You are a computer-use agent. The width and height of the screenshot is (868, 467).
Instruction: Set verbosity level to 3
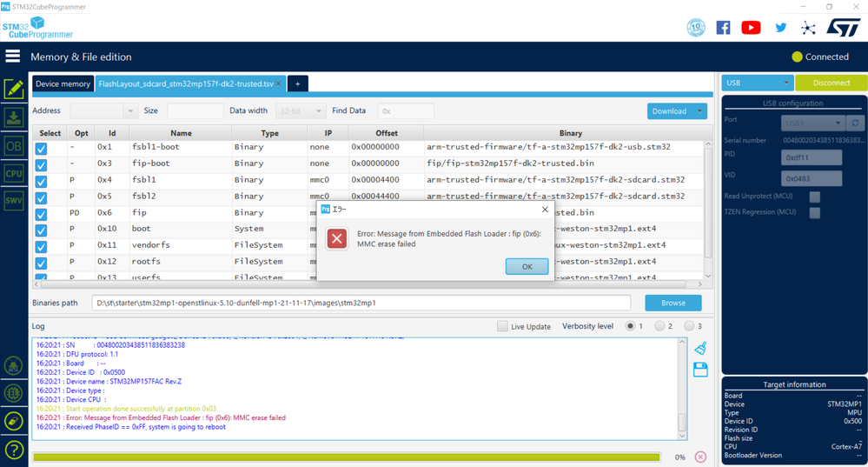(x=689, y=326)
